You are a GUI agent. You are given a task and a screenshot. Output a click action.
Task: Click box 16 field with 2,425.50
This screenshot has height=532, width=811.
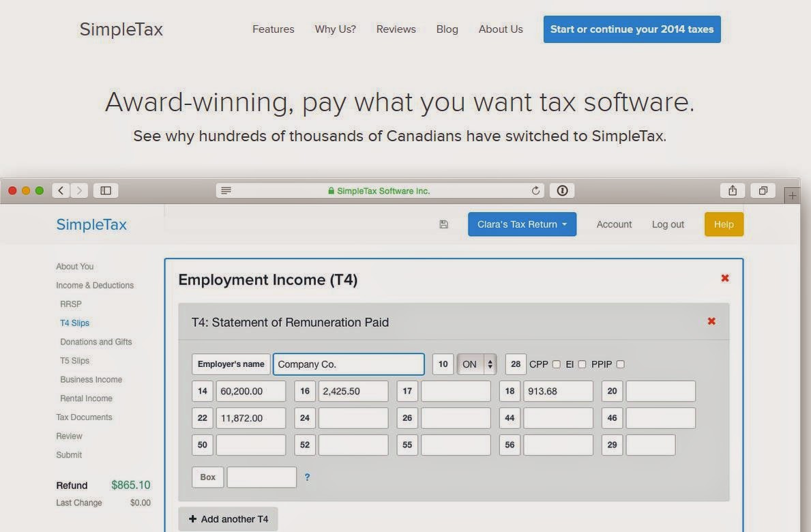click(x=353, y=391)
